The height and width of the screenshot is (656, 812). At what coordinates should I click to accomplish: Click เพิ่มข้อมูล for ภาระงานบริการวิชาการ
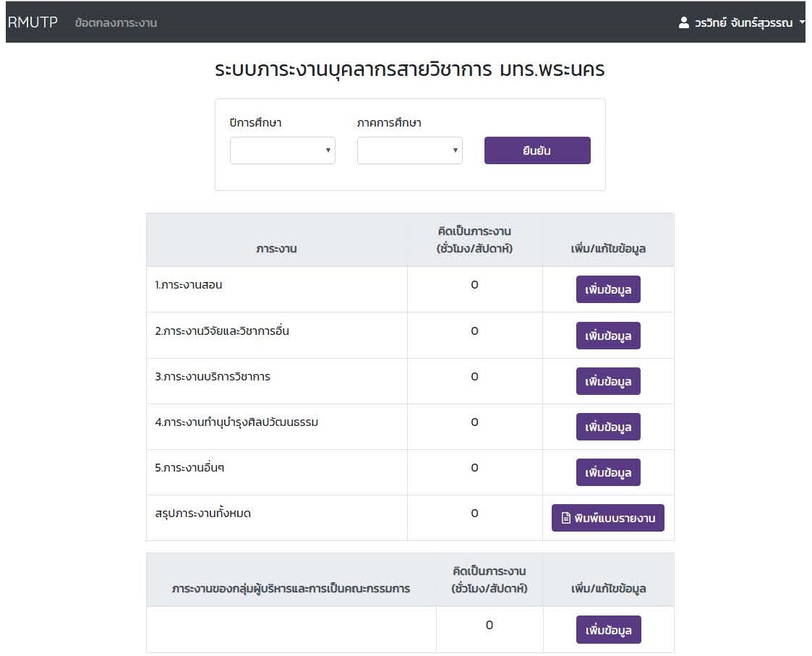pos(607,381)
